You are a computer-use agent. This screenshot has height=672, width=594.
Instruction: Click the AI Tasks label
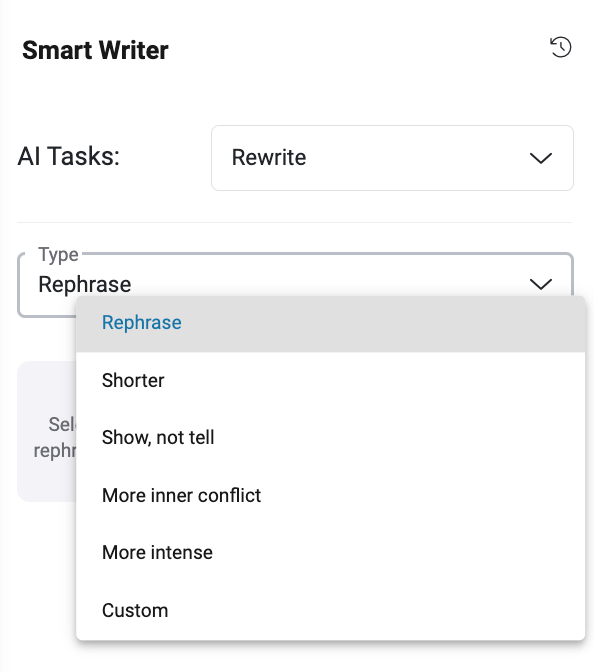(69, 156)
